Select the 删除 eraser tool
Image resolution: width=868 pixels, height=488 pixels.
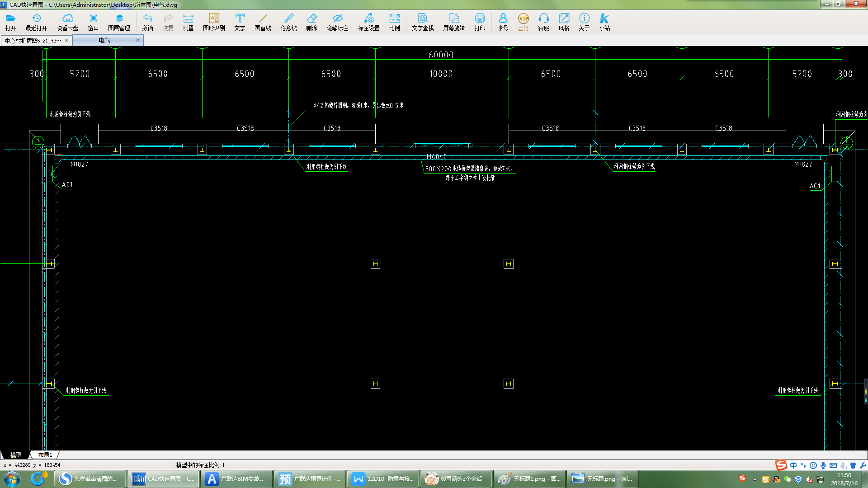311,22
